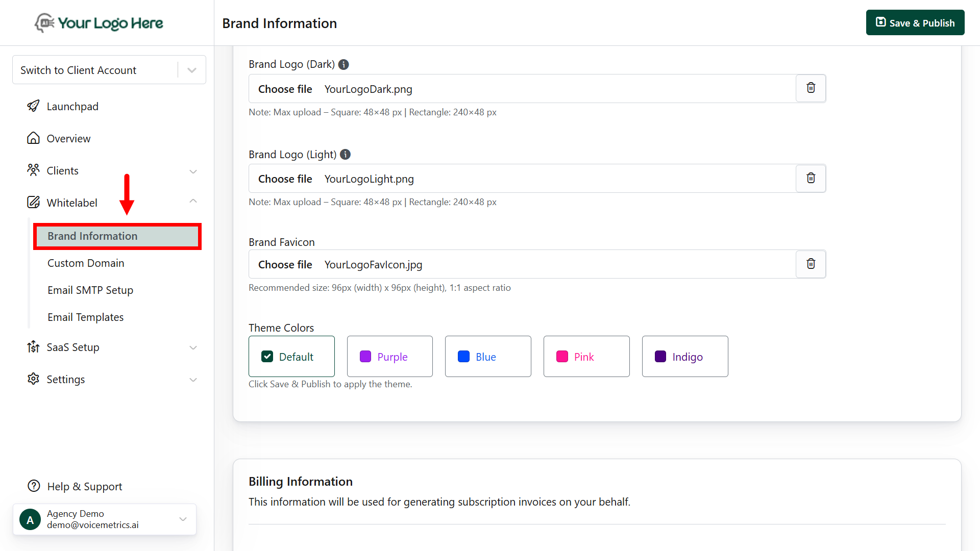Remove the Brand Favicon file
This screenshot has height=551, width=980.
tap(811, 264)
